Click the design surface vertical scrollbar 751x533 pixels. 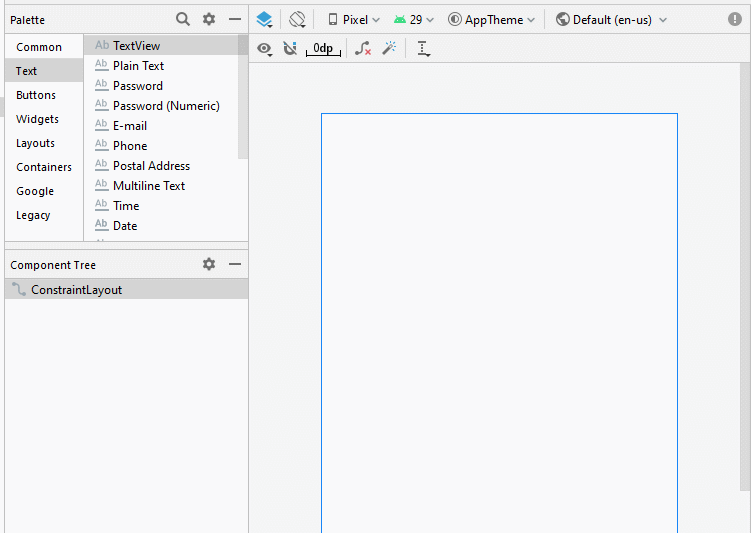click(x=745, y=276)
